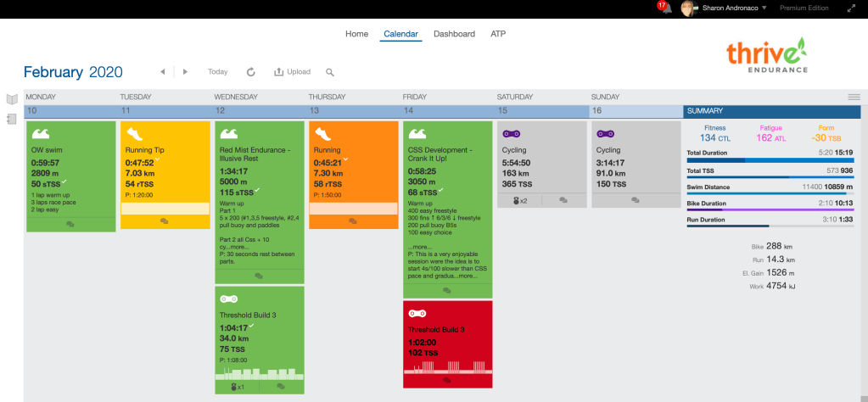This screenshot has width=868, height=402.
Task: Toggle fullscreen with the expand arrows icon
Action: (851, 8)
